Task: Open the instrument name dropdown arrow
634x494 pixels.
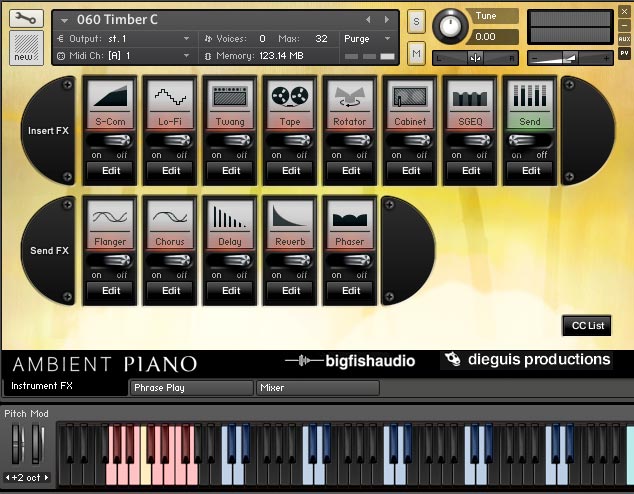Action: (x=64, y=20)
